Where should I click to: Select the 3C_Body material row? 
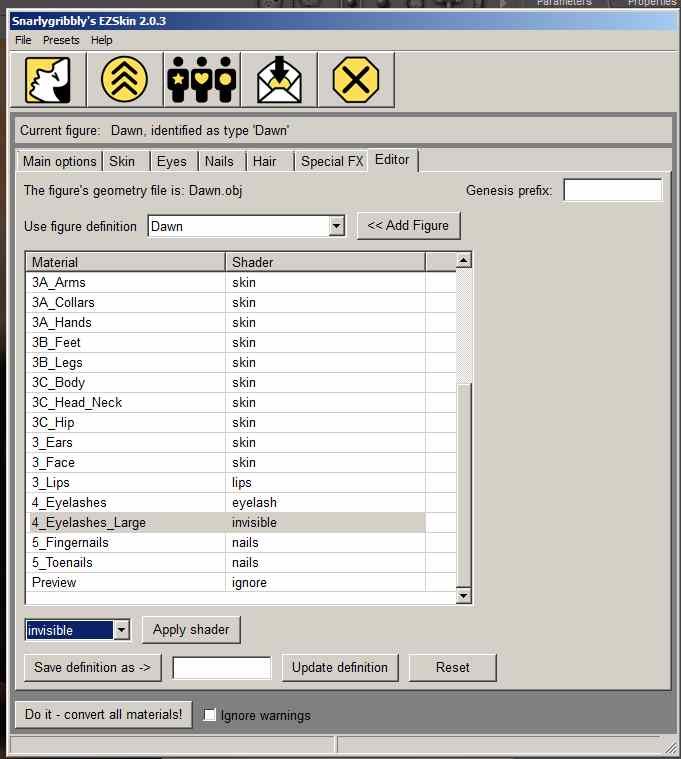241,383
